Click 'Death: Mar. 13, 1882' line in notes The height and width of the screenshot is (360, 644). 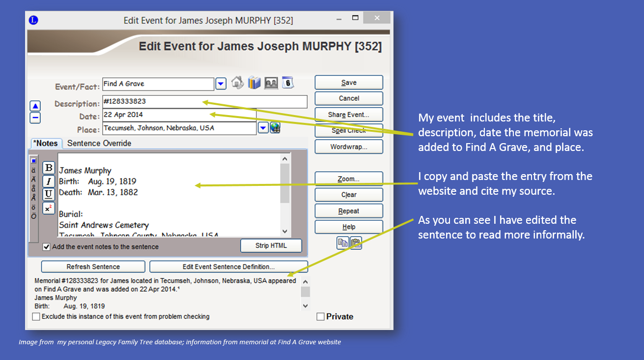coord(98,192)
